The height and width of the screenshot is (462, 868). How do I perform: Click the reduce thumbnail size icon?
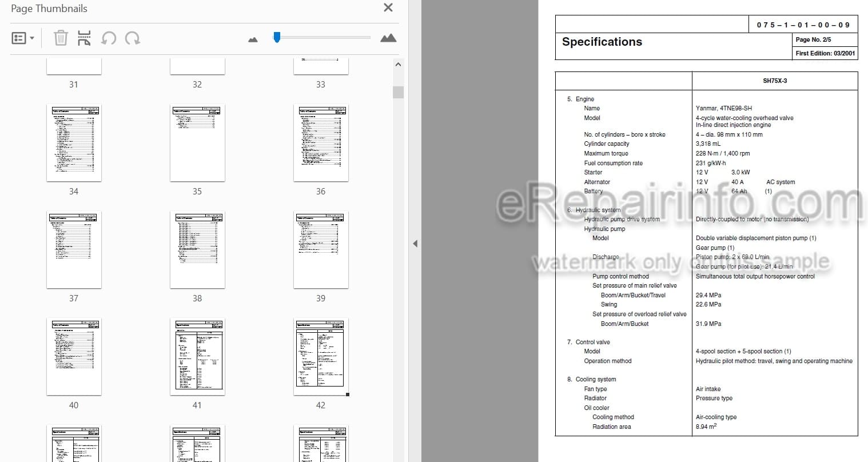click(253, 39)
